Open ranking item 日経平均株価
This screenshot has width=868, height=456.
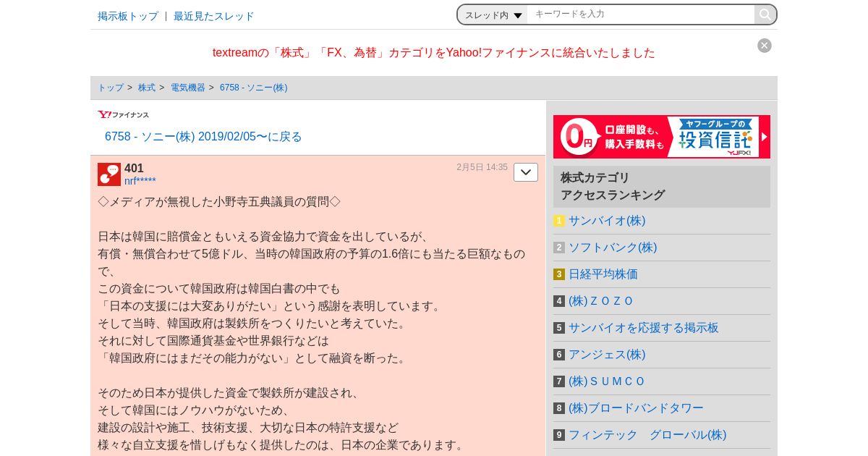click(603, 274)
